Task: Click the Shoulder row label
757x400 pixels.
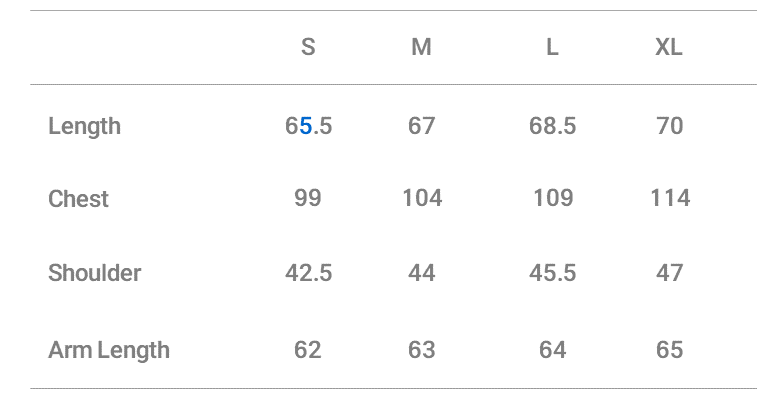Action: [x=94, y=273]
